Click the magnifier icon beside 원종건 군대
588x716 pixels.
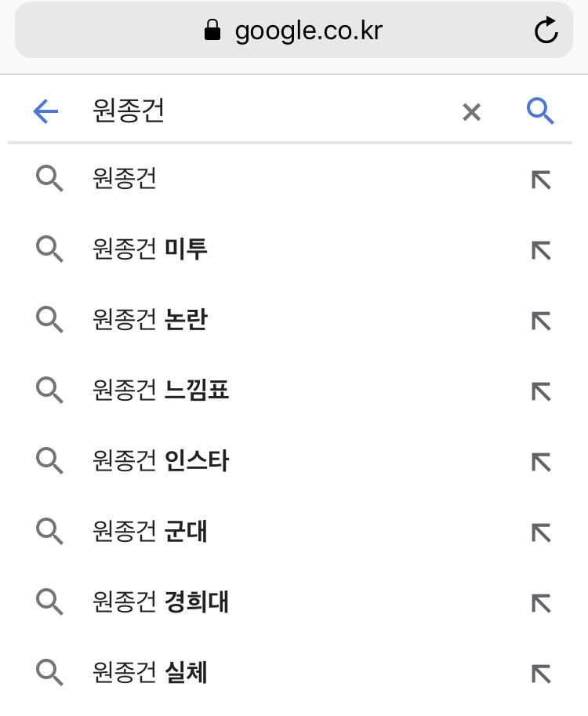[x=49, y=532]
